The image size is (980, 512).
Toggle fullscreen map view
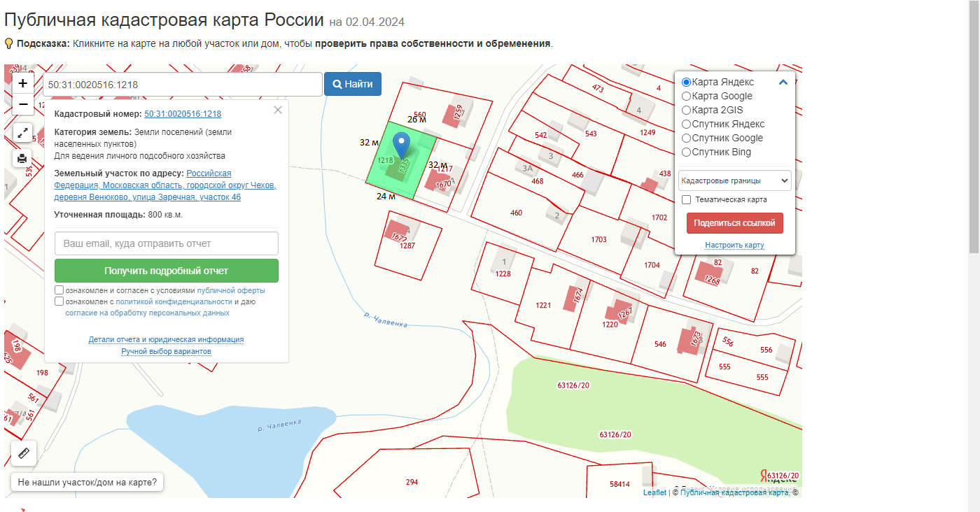(x=22, y=132)
